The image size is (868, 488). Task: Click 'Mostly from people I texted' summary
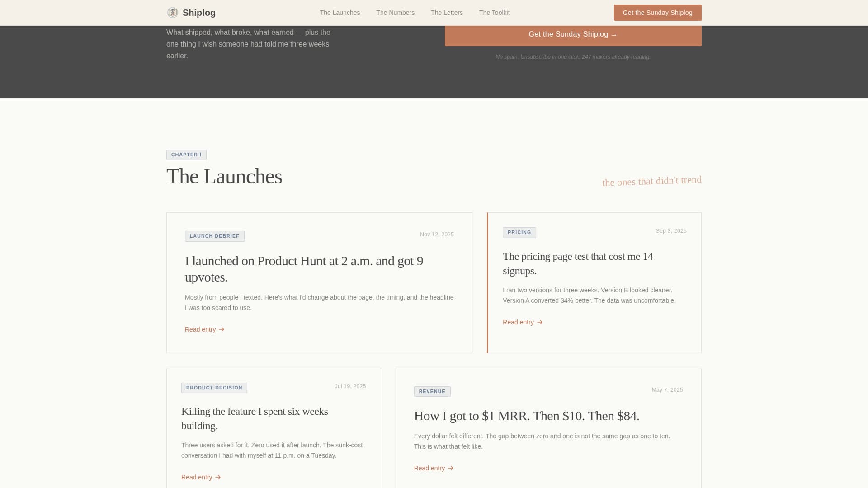click(319, 303)
